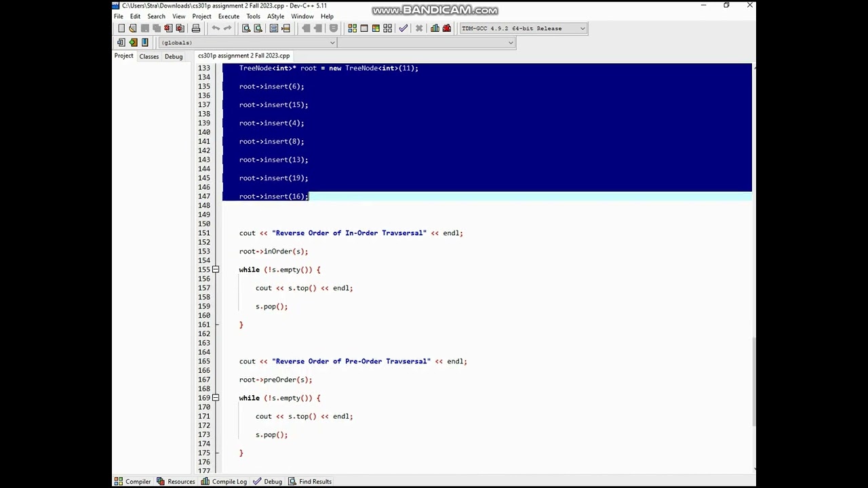Image resolution: width=868 pixels, height=488 pixels.
Task: Click the Save All toolbar icon
Action: click(157, 28)
